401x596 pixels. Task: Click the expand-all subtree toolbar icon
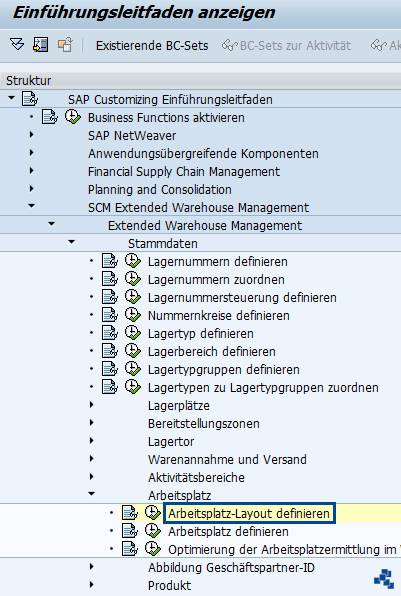pos(17,44)
